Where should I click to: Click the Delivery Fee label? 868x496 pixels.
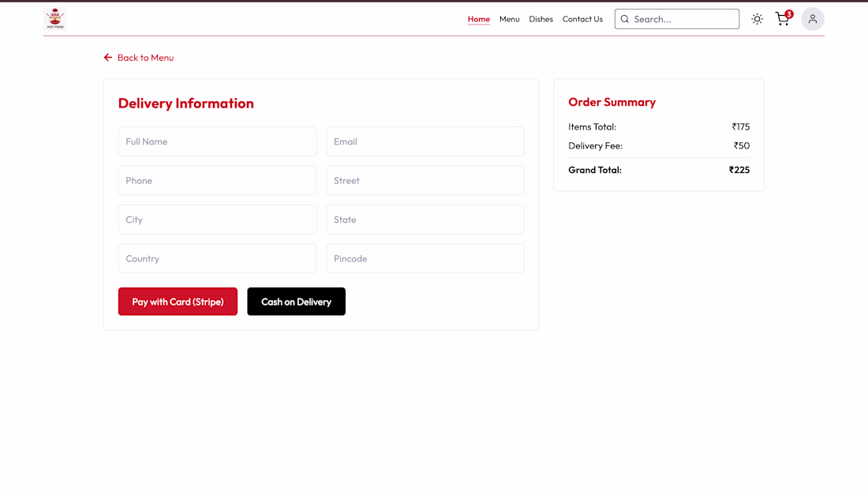click(x=595, y=146)
